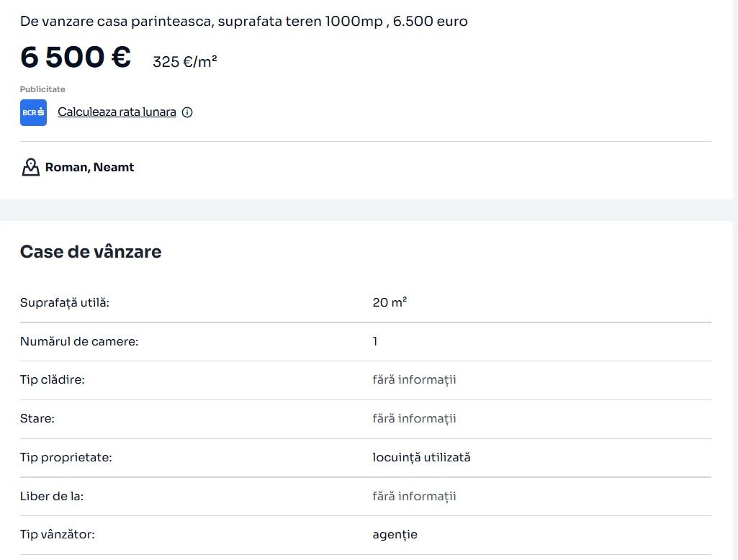This screenshot has height=560, width=738.
Task: Click the 20 m² surface value
Action: 390,302
